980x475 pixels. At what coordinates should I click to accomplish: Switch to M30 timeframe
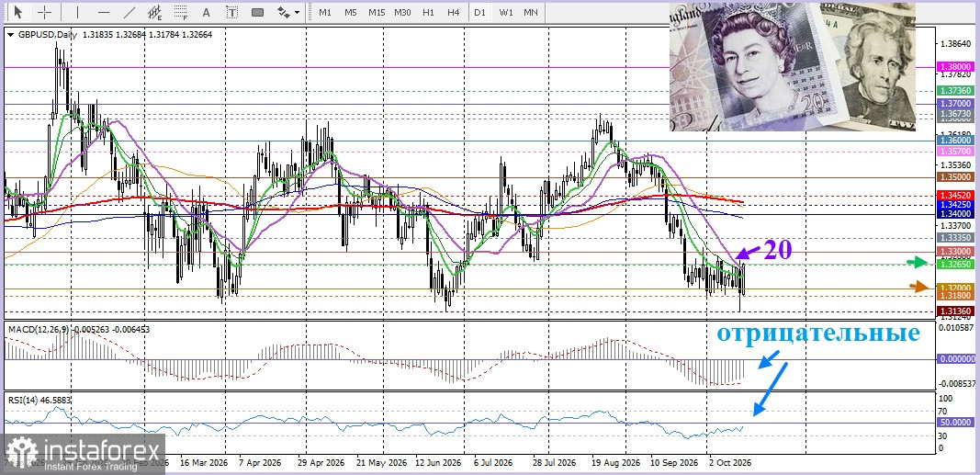(x=403, y=12)
